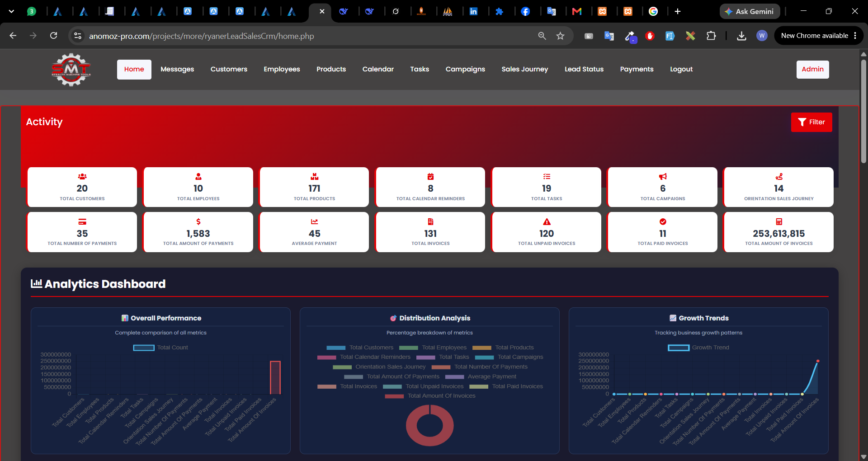
Task: Click the Total Products boxes icon
Action: 315,177
